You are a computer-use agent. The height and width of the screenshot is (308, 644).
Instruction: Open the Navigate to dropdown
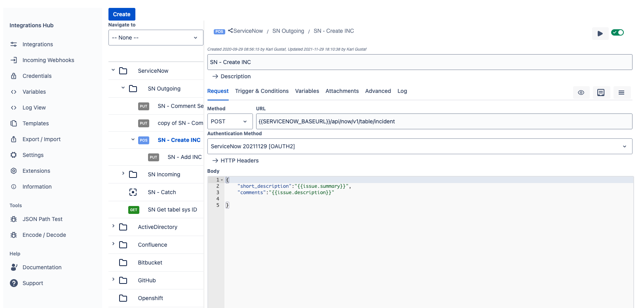click(x=156, y=38)
